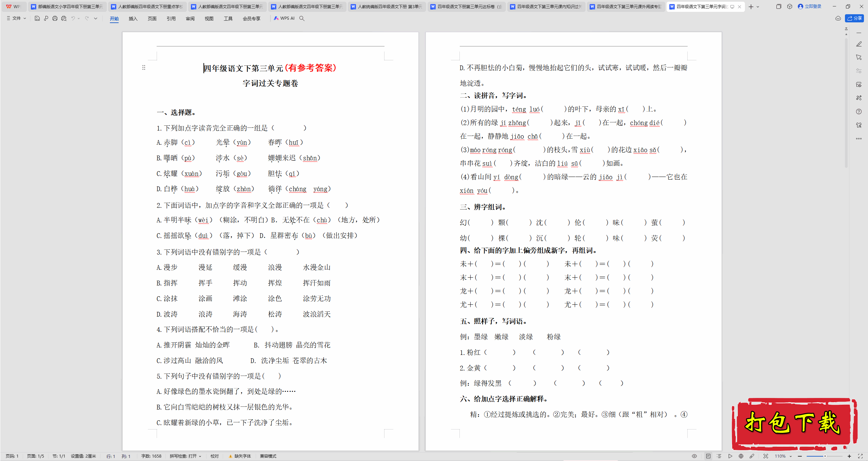
Task: Open Print Preview from the toolbar
Action: point(64,18)
